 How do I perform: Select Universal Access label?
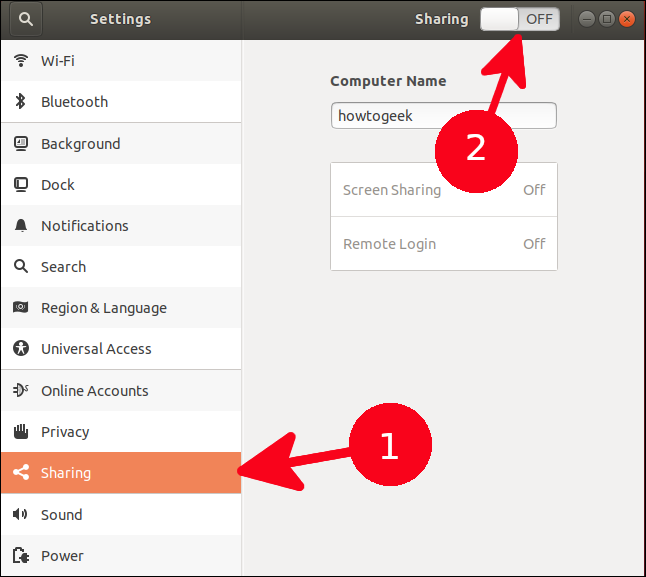pos(96,349)
